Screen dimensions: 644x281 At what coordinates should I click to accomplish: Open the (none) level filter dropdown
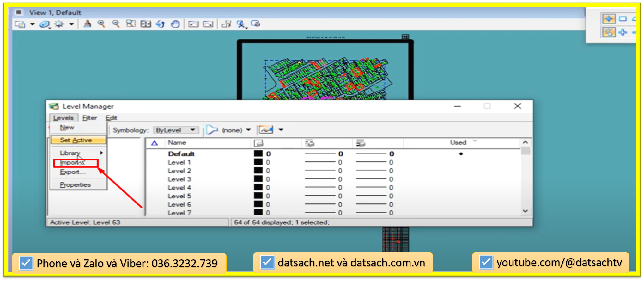(x=248, y=130)
